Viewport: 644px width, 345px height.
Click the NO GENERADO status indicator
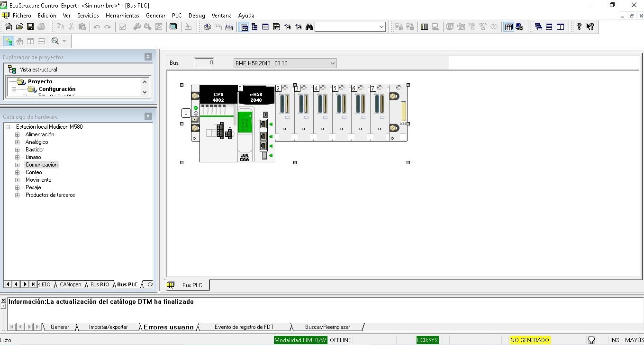(x=530, y=340)
